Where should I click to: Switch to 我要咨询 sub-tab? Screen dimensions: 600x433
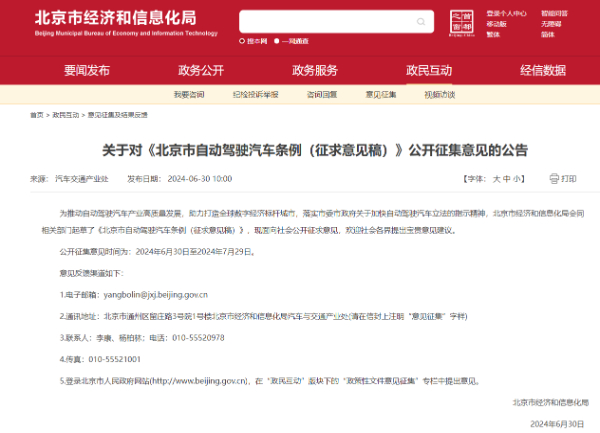pos(188,94)
